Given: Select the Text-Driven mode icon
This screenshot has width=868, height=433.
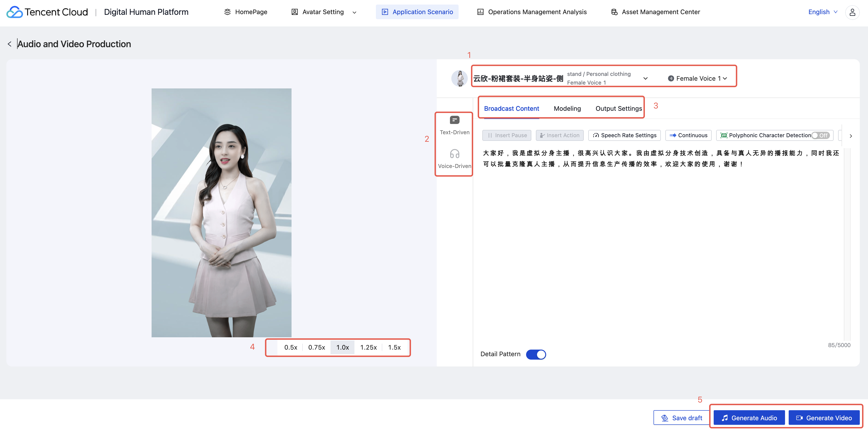Looking at the screenshot, I should point(454,120).
